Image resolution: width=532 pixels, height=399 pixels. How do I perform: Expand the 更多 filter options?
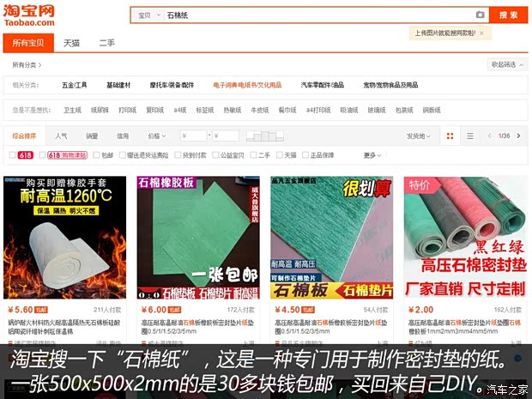[x=372, y=155]
